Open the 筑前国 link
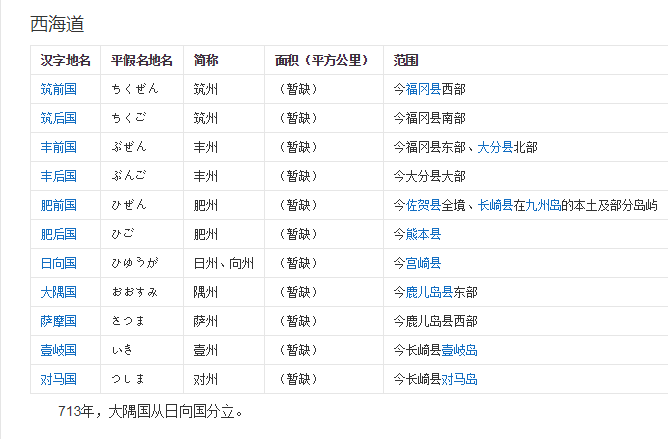 point(58,89)
